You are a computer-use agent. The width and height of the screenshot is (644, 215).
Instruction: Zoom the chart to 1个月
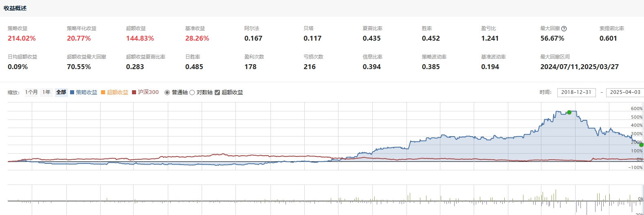pyautogui.click(x=31, y=92)
